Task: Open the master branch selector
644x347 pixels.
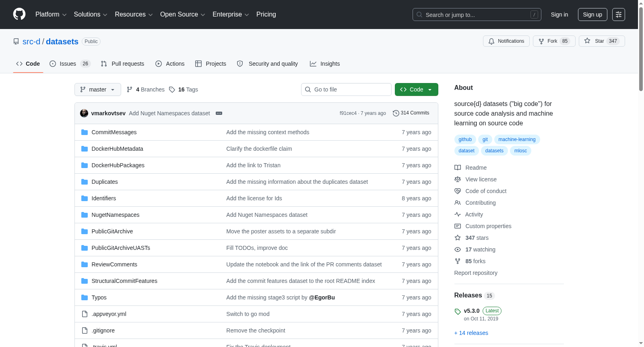Action: (x=98, y=89)
